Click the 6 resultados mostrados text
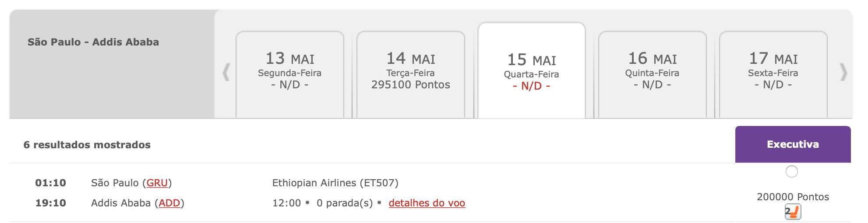The image size is (868, 223). coord(87,145)
